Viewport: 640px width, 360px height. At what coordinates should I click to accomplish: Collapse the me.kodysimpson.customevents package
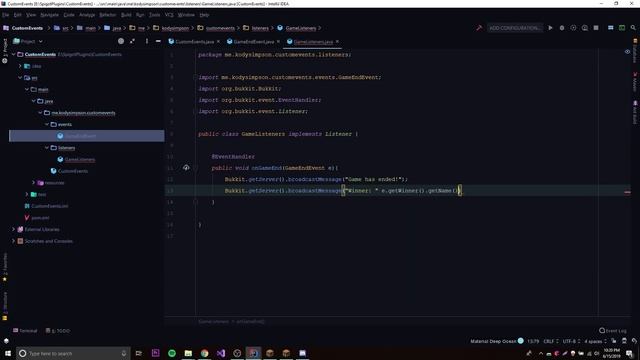click(40, 113)
